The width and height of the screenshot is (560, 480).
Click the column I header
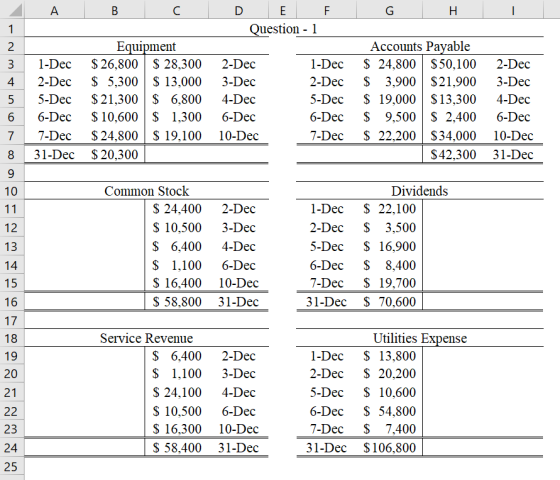tap(513, 10)
